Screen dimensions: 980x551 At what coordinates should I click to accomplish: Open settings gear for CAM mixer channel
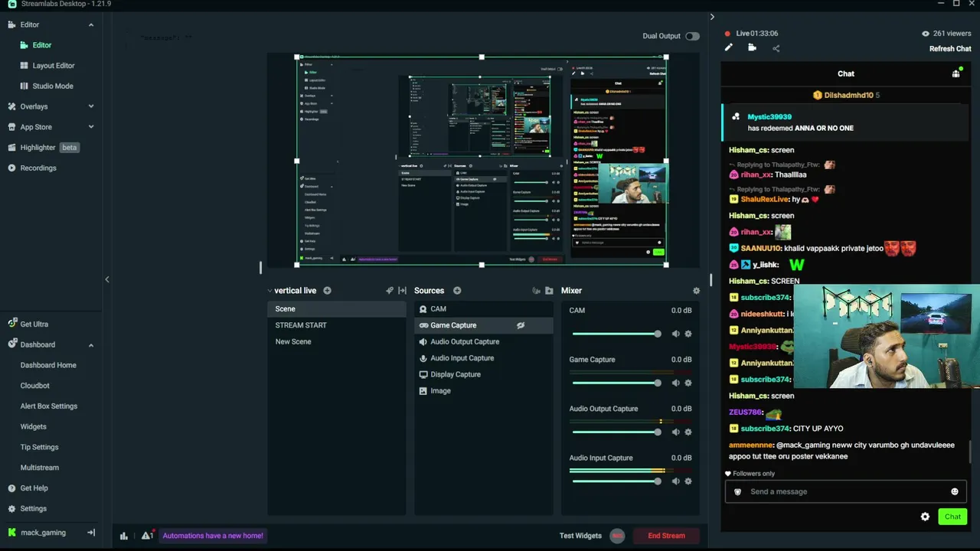(x=688, y=334)
